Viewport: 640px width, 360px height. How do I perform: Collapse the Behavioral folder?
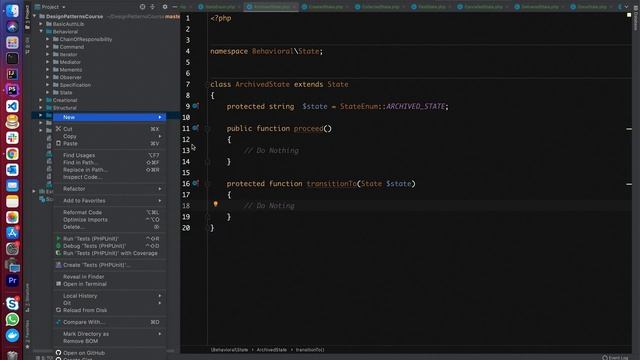tap(41, 31)
